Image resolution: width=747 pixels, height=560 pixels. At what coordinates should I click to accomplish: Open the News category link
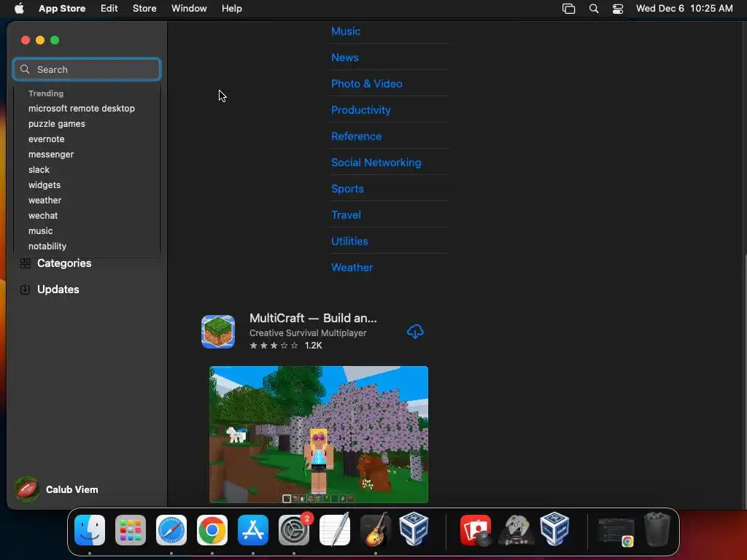(345, 58)
